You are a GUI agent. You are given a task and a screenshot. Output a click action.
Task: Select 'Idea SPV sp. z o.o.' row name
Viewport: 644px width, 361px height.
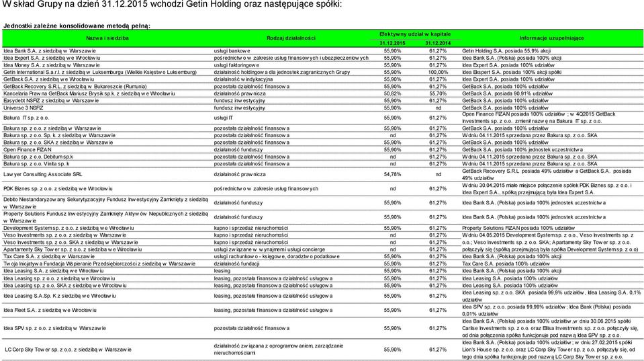point(54,328)
